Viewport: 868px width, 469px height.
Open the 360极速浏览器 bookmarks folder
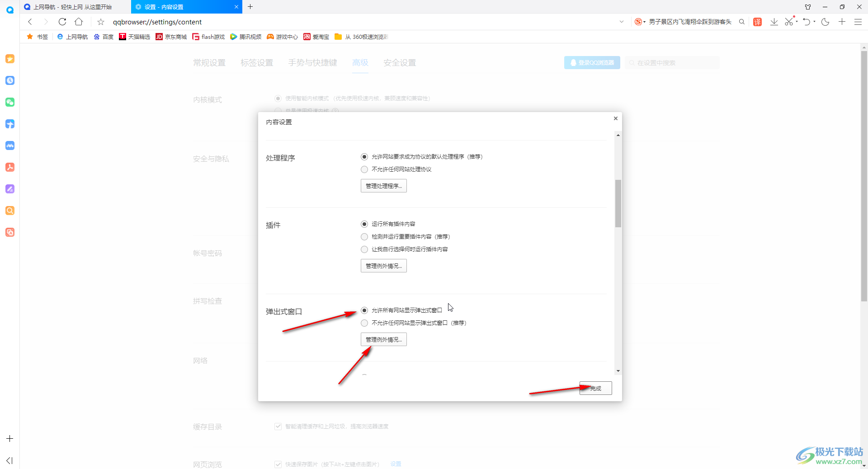click(361, 37)
